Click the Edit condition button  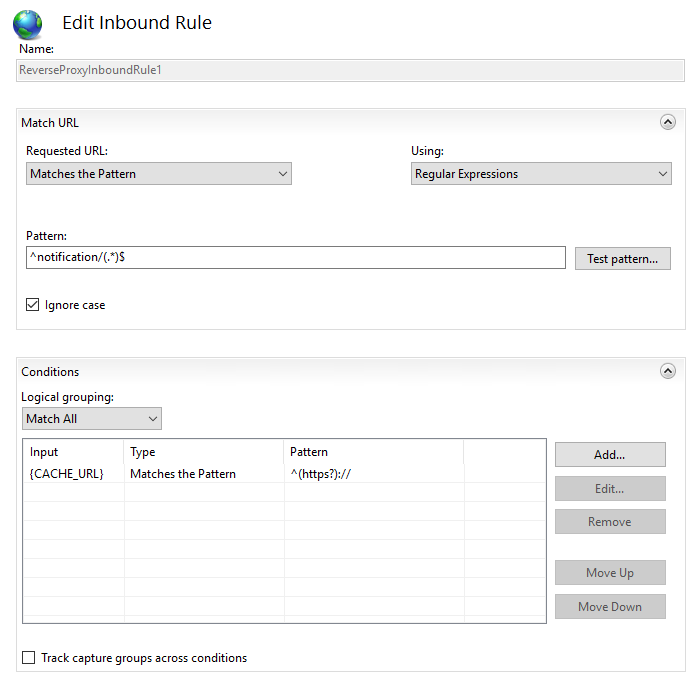(x=609, y=489)
